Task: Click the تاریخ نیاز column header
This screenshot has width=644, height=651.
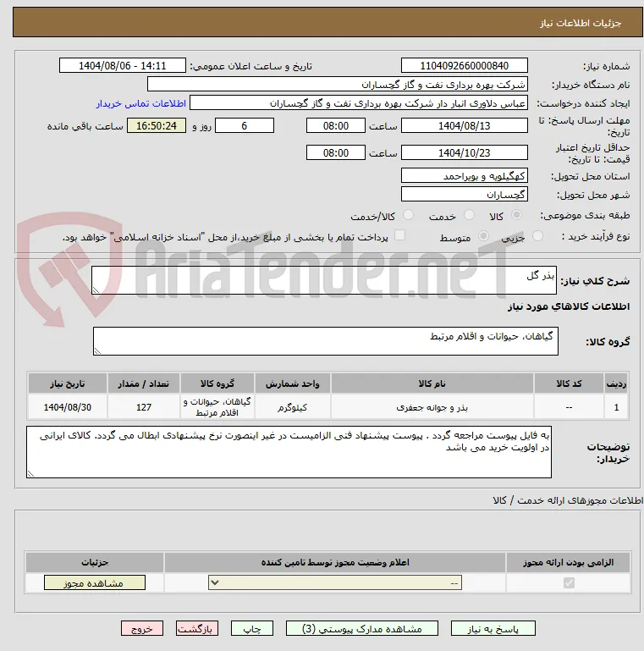Action: point(68,383)
